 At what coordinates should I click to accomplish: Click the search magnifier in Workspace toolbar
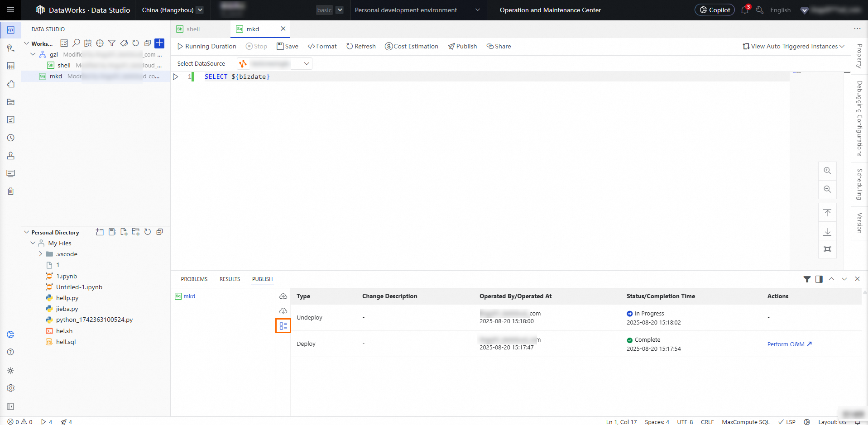[x=76, y=43]
